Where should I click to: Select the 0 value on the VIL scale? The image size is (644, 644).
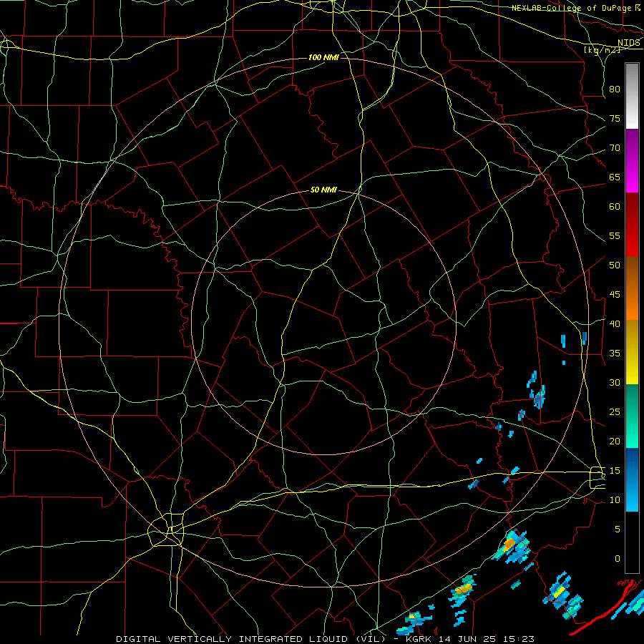coord(618,559)
